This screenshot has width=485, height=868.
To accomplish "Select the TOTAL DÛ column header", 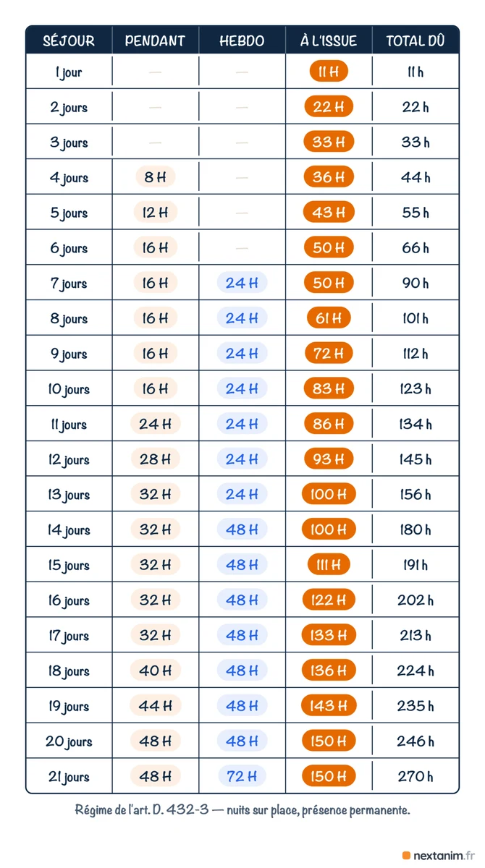I will tap(416, 41).
